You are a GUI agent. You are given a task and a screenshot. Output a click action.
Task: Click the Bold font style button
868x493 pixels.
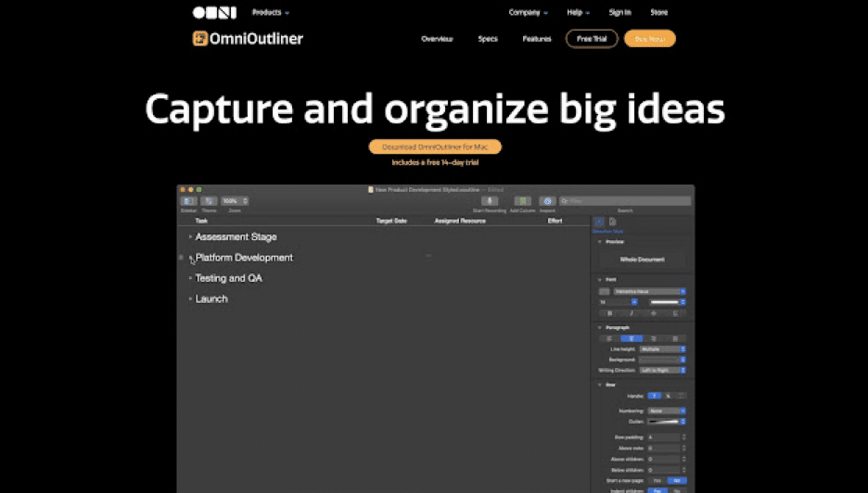tap(609, 313)
